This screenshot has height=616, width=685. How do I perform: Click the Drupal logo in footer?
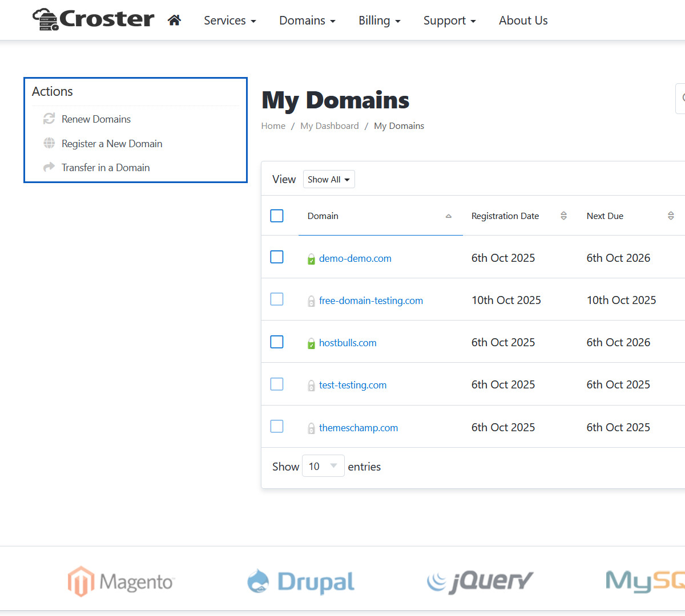[301, 581]
